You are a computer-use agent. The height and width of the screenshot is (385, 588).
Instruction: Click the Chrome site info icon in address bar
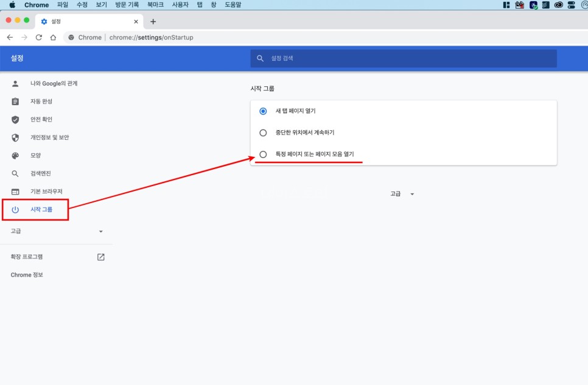click(71, 37)
